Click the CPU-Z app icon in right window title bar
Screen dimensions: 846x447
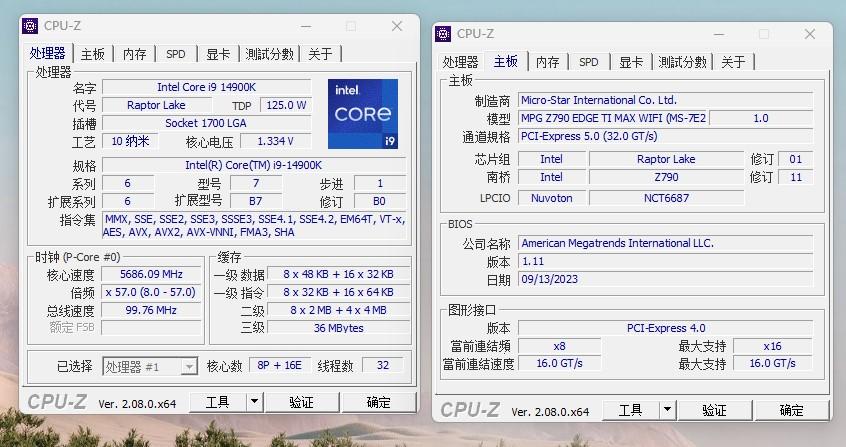tap(443, 33)
